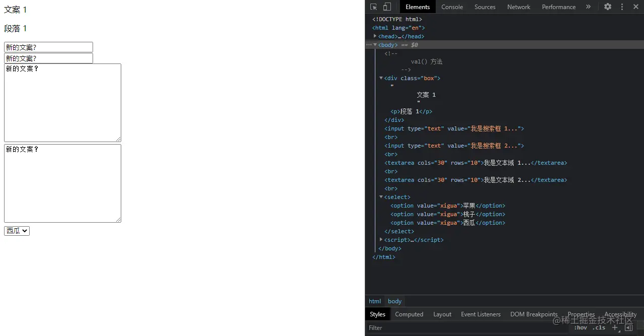Toggle the device toolbar icon
Viewport: 644px width, 336px height.
(387, 7)
